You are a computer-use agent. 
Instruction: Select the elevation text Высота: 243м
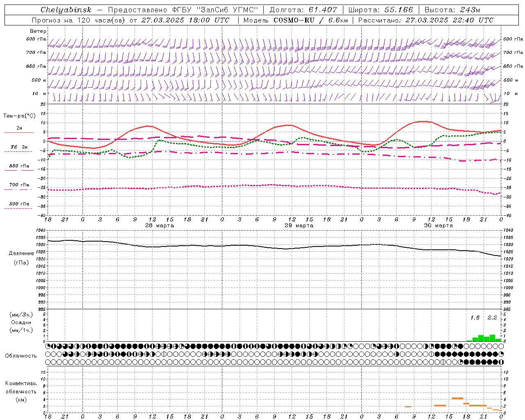(452, 9)
